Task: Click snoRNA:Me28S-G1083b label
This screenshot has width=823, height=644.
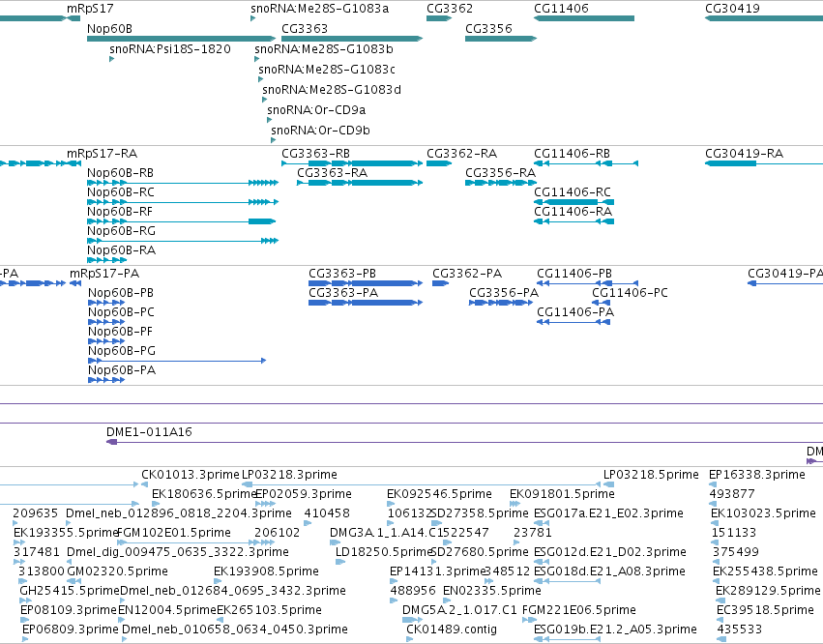Action: click(324, 48)
